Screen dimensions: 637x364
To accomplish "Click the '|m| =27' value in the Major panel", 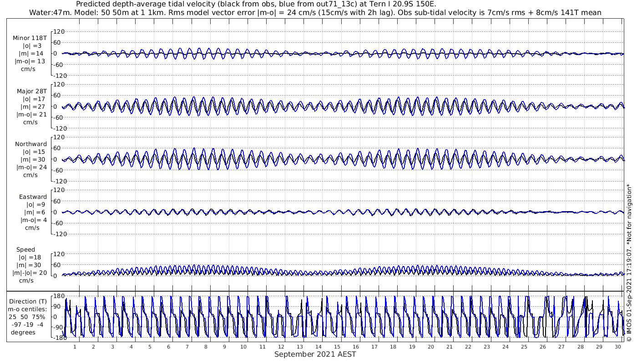I will click(x=33, y=107).
